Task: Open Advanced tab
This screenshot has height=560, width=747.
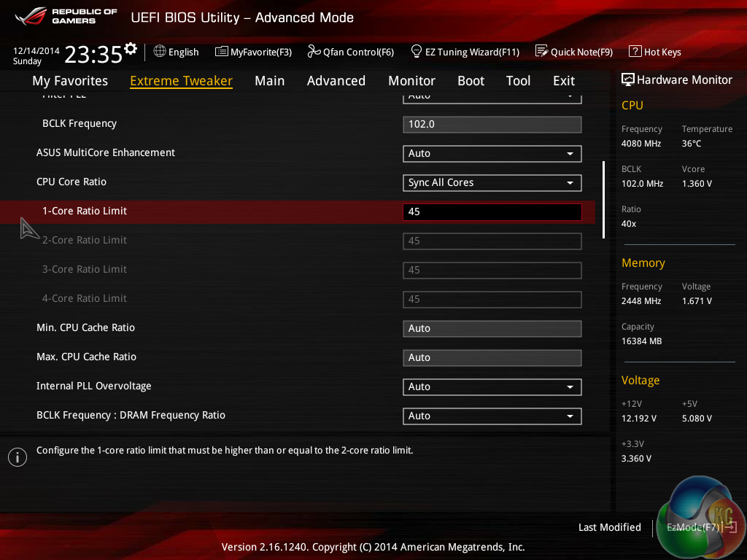Action: click(x=336, y=81)
